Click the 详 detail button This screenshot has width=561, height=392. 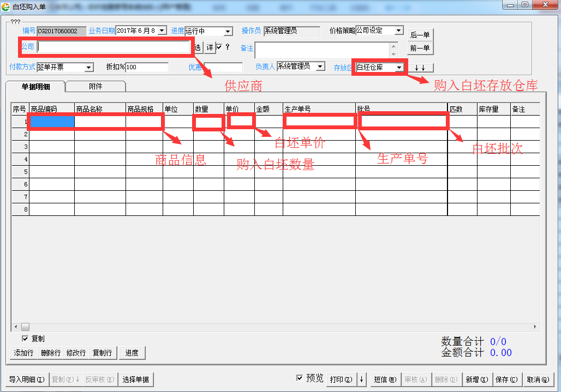[210, 47]
